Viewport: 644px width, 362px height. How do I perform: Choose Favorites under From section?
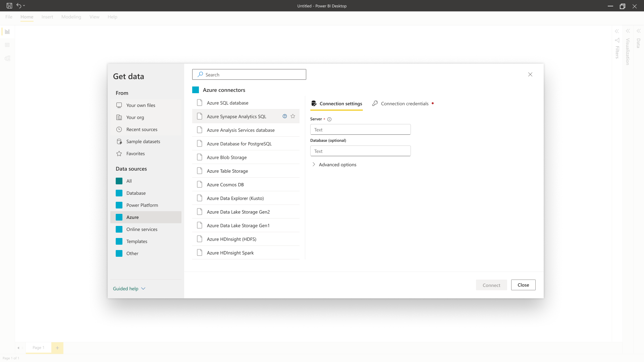[x=136, y=154]
